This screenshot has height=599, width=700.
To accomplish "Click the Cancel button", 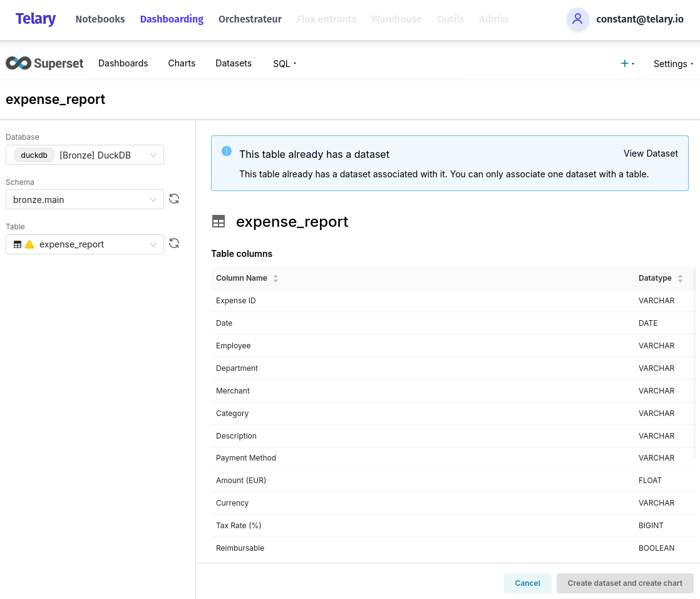I will click(x=527, y=583).
